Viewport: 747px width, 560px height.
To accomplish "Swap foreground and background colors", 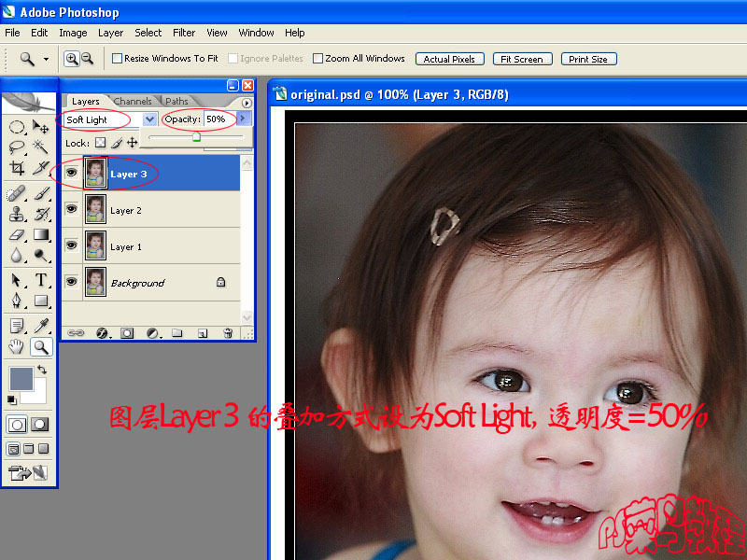I will click(42, 369).
